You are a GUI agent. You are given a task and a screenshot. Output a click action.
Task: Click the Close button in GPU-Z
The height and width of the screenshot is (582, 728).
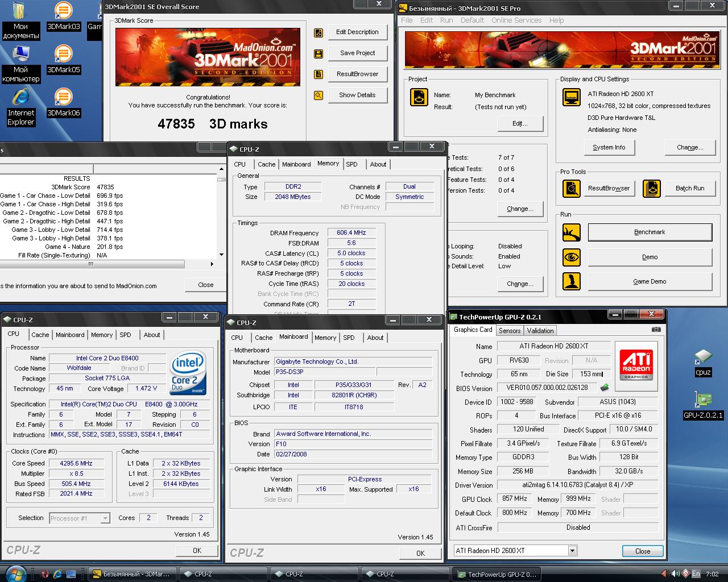click(x=642, y=551)
